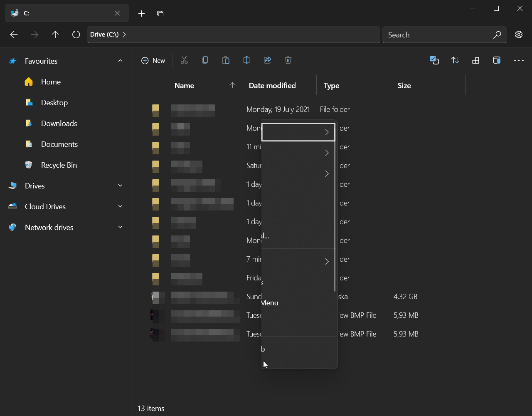Click the Copy icon in the toolbar

coord(205,60)
